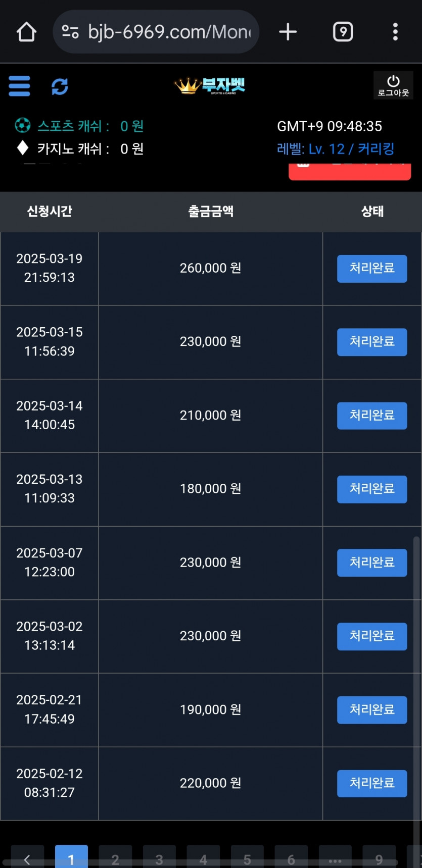Tap the 로그아웃 power icon button

pos(393,85)
